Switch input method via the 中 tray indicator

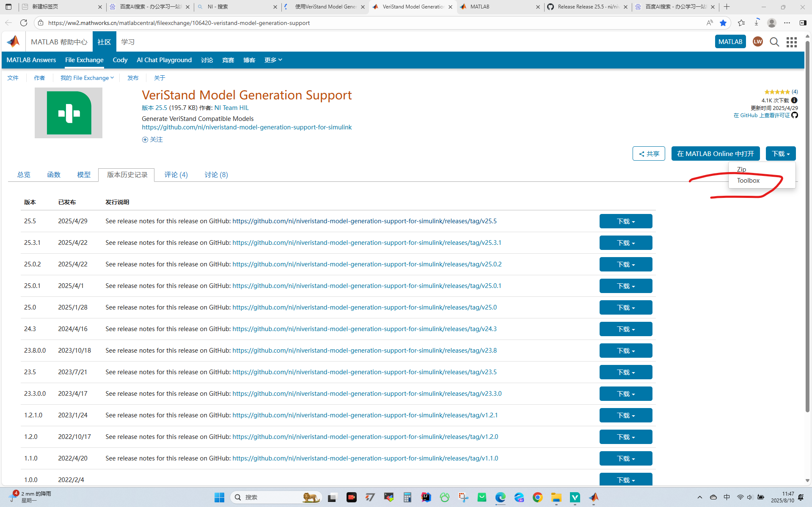click(727, 497)
